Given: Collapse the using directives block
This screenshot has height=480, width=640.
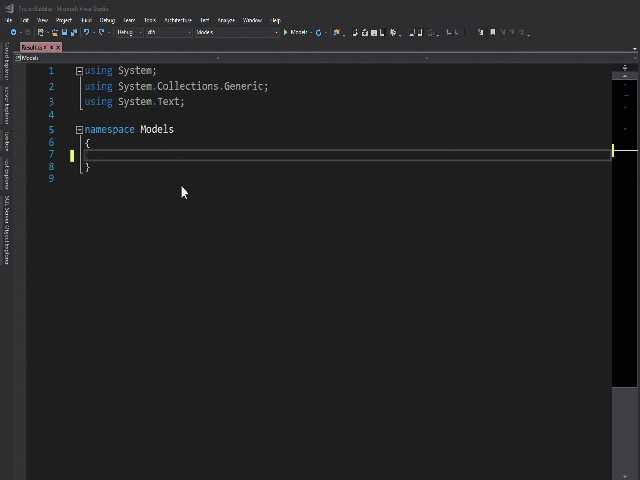Looking at the screenshot, I should click(x=79, y=71).
